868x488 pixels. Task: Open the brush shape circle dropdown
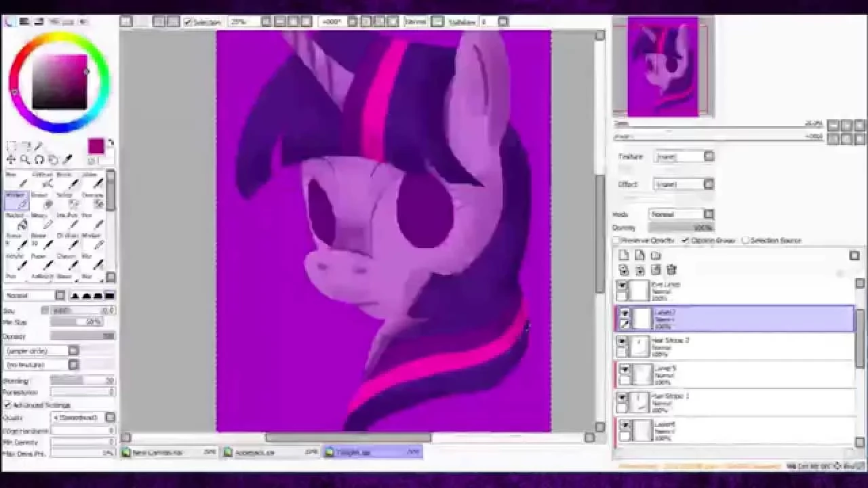41,350
